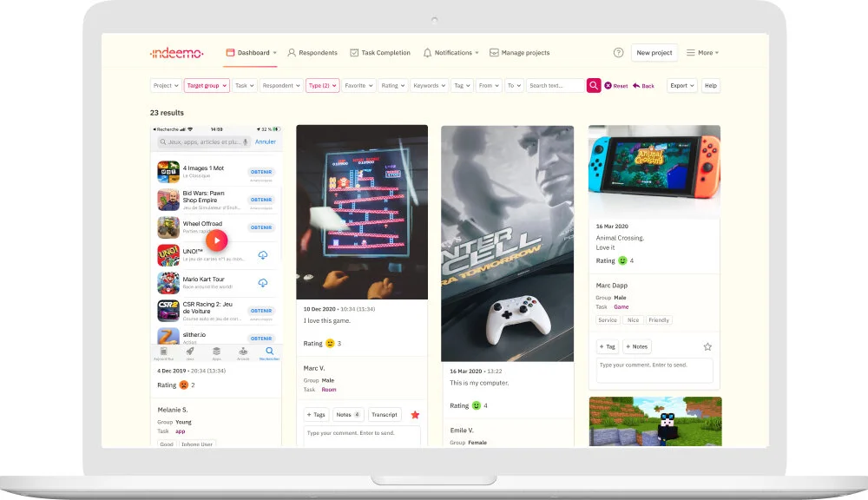
Task: Open the Export dropdown
Action: pos(681,85)
